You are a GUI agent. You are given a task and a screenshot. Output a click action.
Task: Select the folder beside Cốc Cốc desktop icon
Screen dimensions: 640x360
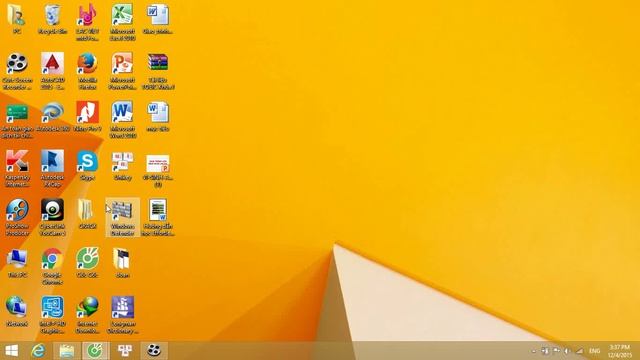point(122,263)
